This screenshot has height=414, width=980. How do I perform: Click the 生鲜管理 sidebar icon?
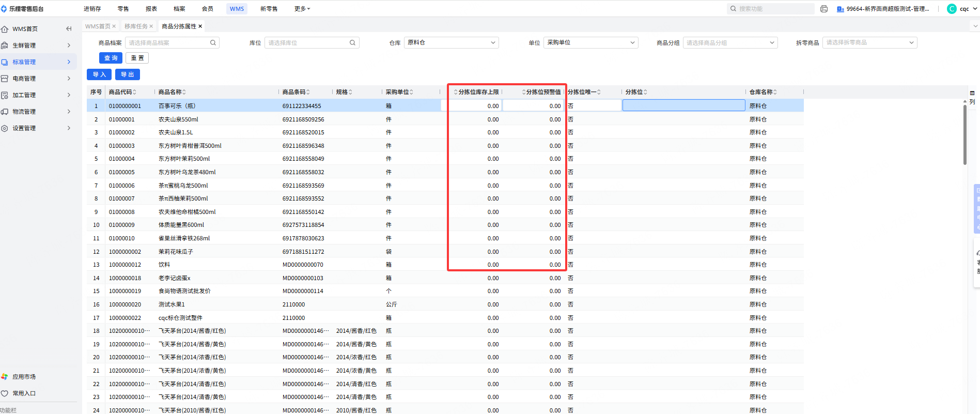pyautogui.click(x=5, y=45)
